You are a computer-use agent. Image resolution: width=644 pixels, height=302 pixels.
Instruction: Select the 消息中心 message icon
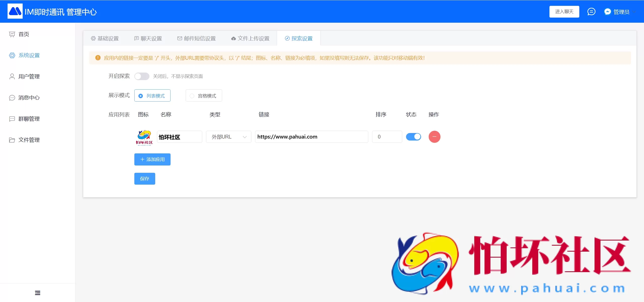point(12,98)
